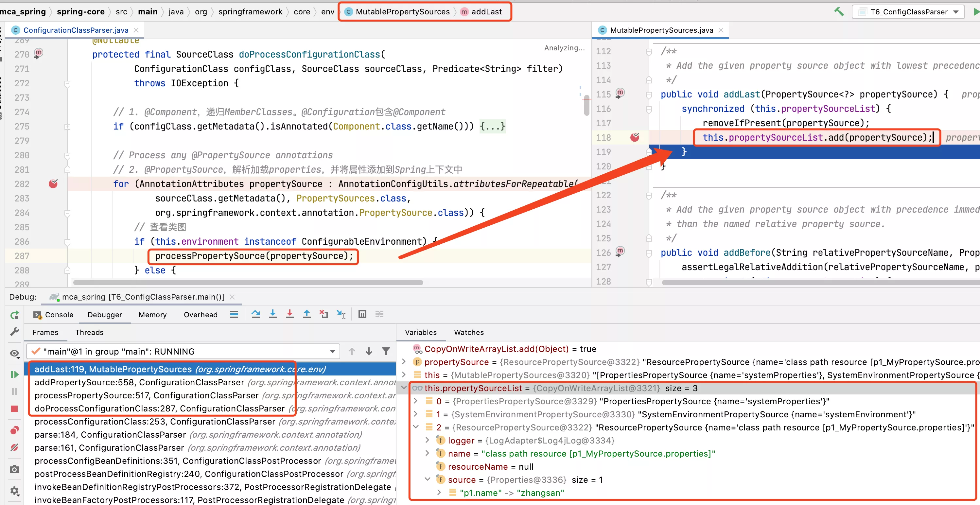Toggle the breakpoint on line 118
The height and width of the screenshot is (505, 980).
[635, 137]
